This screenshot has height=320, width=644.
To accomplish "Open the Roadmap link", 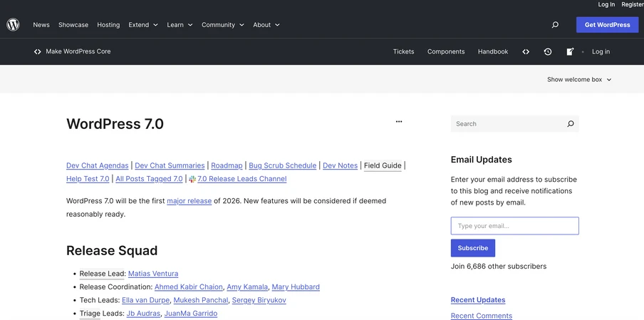I will click(x=227, y=165).
